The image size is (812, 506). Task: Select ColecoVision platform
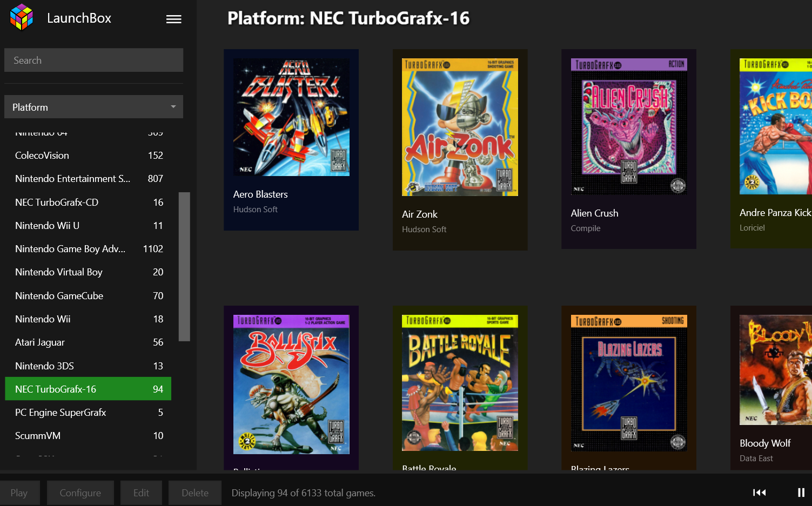pyautogui.click(x=88, y=156)
